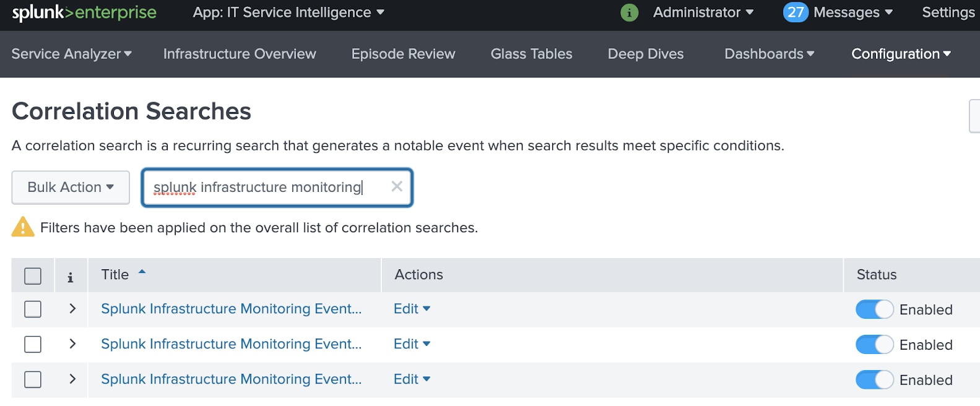Viewport: 980px width, 406px height.
Task: Open the Edit menu in the second row
Action: [412, 344]
